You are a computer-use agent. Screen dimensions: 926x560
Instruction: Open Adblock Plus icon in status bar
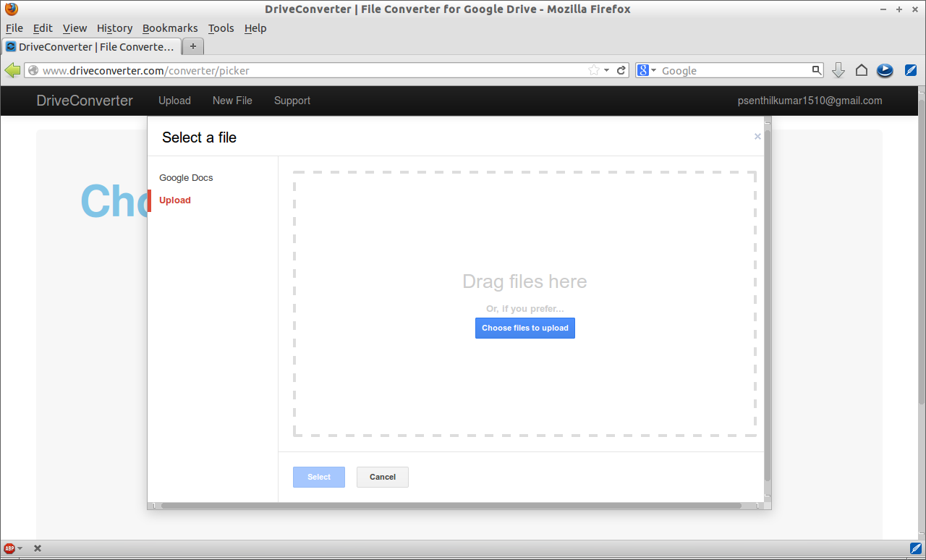coord(9,548)
